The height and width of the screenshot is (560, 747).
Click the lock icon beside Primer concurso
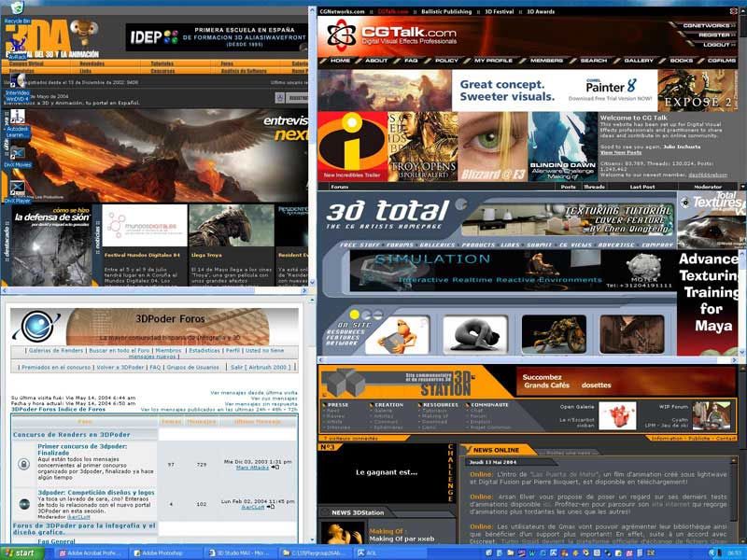pos(24,463)
